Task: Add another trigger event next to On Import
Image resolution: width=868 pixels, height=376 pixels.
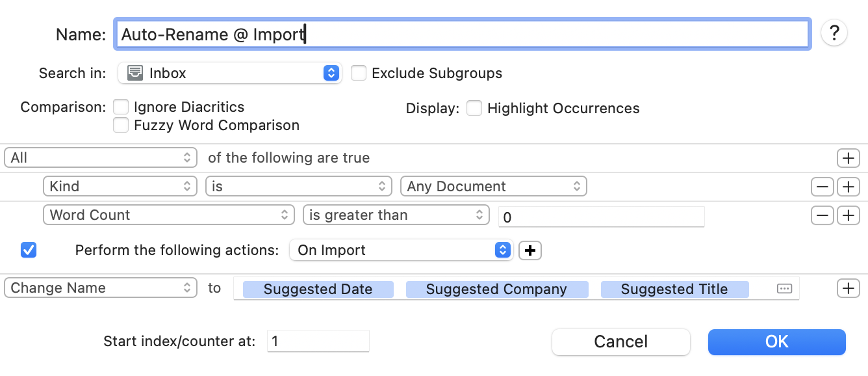Action: click(530, 250)
